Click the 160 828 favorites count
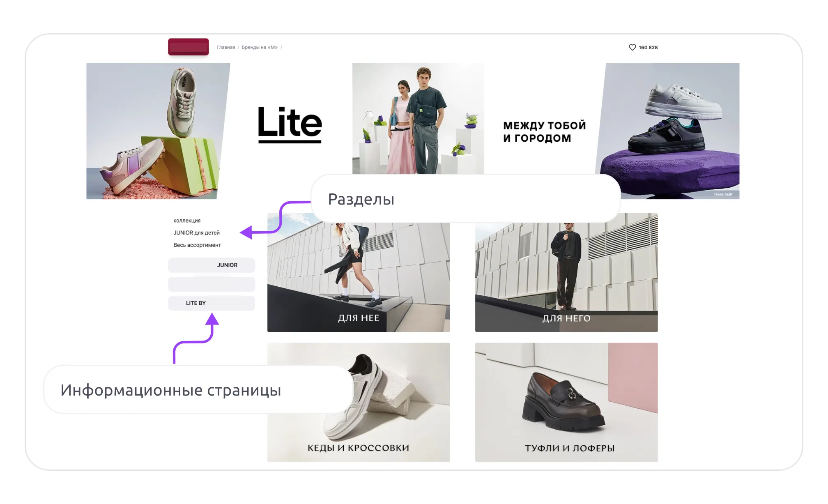The height and width of the screenshot is (504, 828). click(x=648, y=47)
